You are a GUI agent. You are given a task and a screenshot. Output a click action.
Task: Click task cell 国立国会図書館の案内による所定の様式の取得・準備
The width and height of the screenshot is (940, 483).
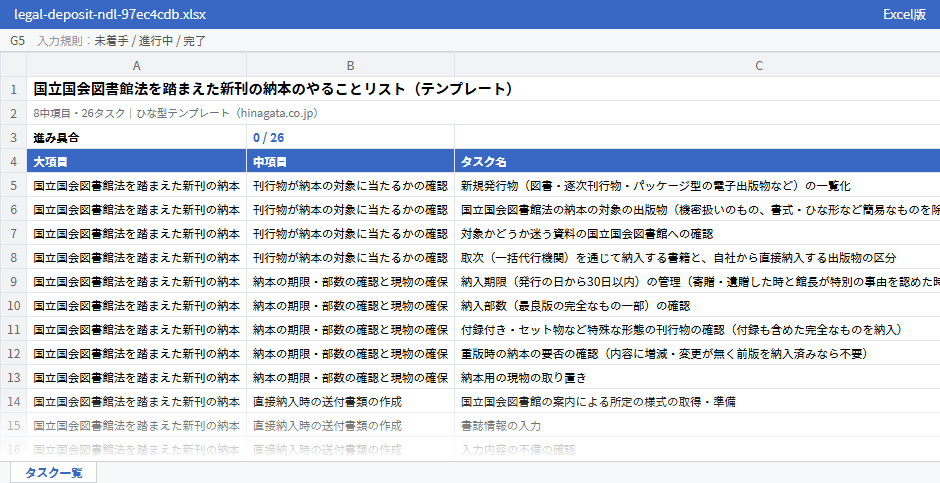697,402
